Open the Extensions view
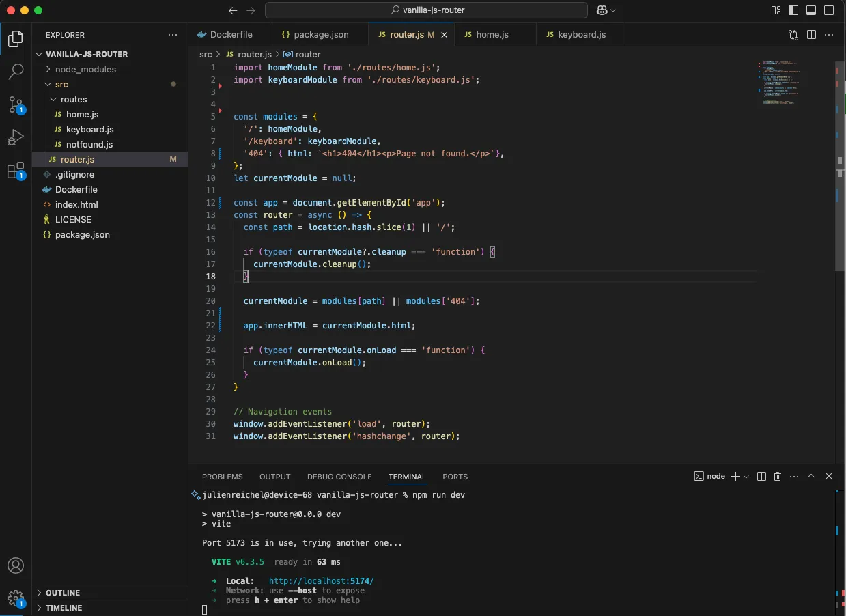Image resolution: width=846 pixels, height=616 pixels. [16, 171]
